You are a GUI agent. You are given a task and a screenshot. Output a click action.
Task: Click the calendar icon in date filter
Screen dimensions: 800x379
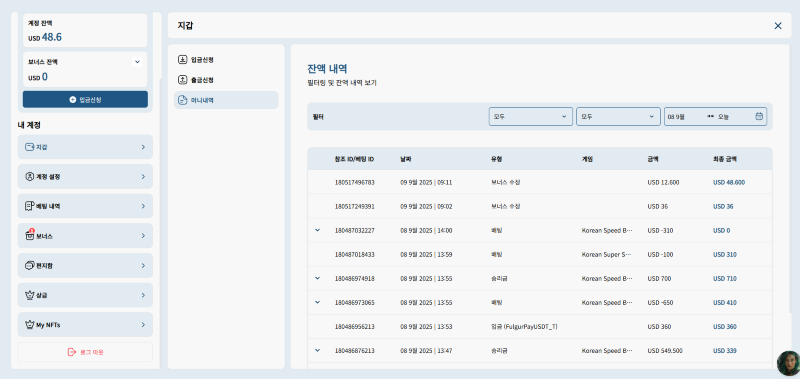click(x=759, y=116)
